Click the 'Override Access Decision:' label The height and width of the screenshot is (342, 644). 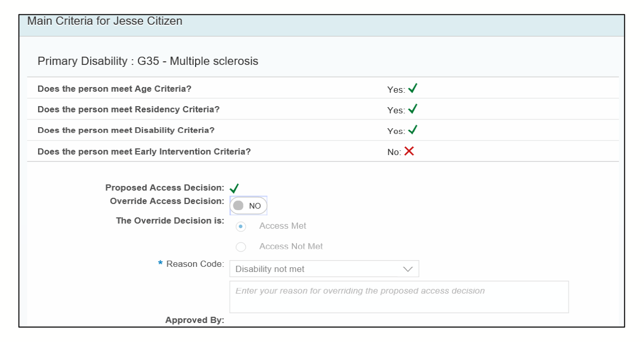[x=167, y=200]
